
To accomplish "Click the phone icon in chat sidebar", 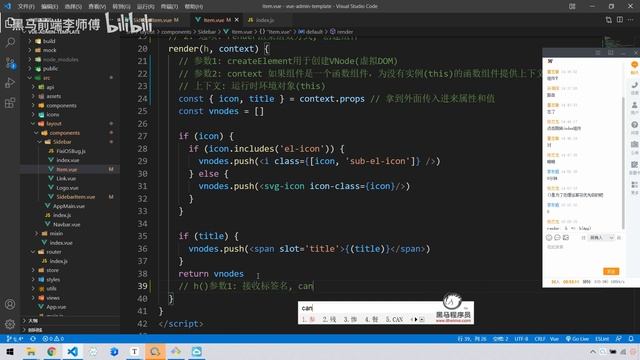I will tap(634, 85).
